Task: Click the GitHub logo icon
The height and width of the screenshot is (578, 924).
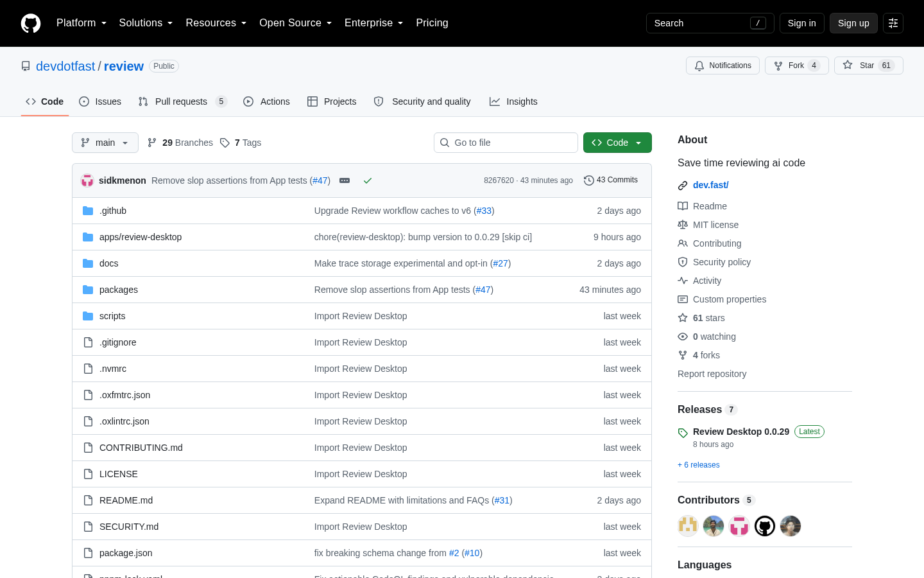Action: point(31,23)
